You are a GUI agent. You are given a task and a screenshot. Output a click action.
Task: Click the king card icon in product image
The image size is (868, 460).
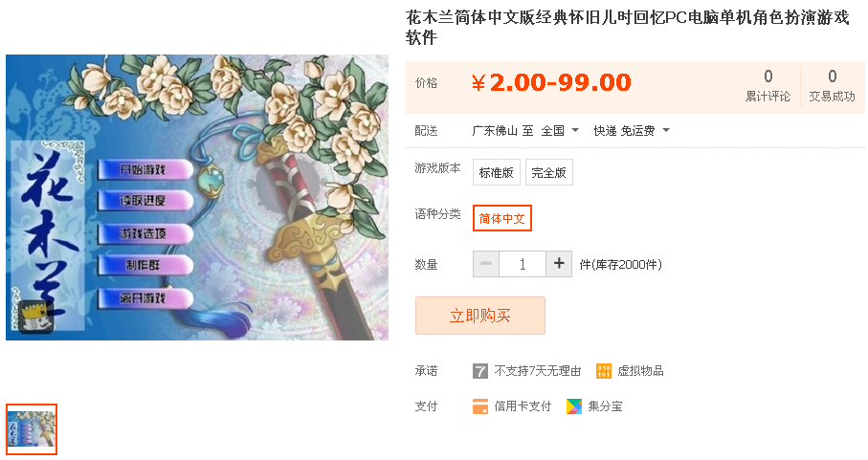pyautogui.click(x=34, y=317)
